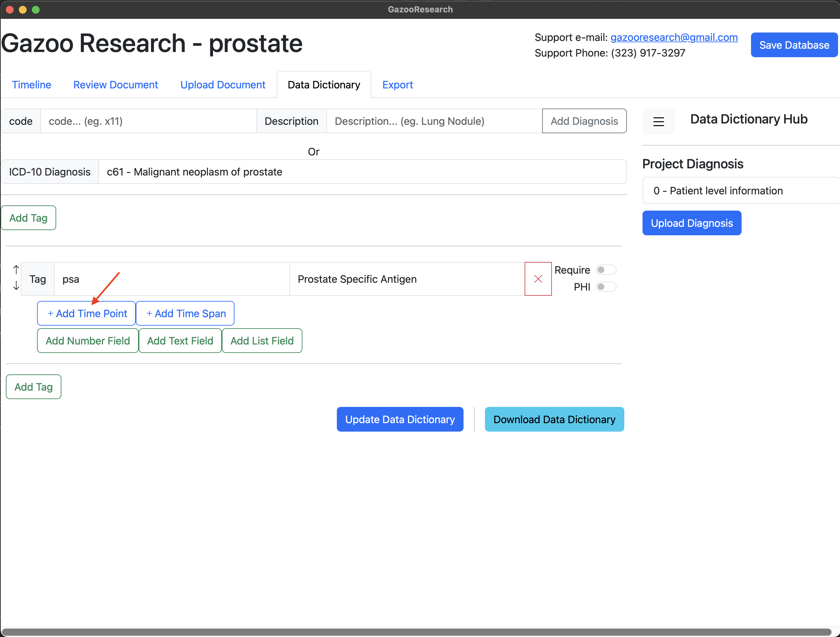840x637 pixels.
Task: Move the psa tag down with the arrow
Action: (x=16, y=286)
